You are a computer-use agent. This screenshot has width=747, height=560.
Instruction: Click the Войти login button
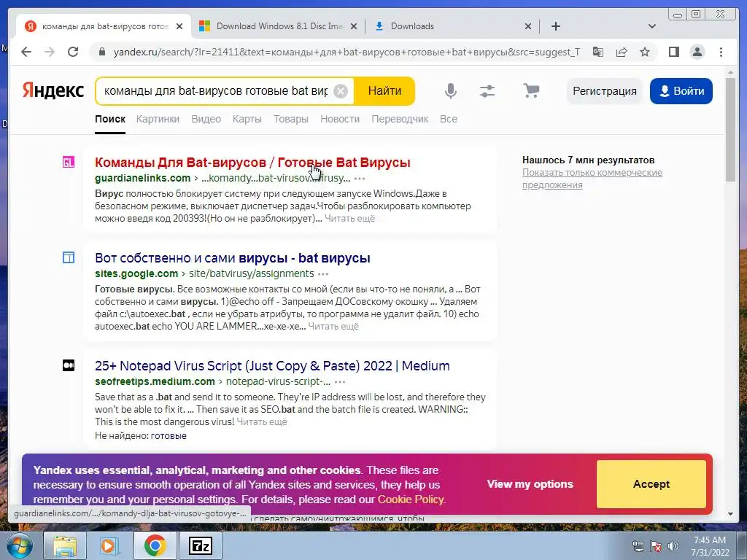(681, 91)
